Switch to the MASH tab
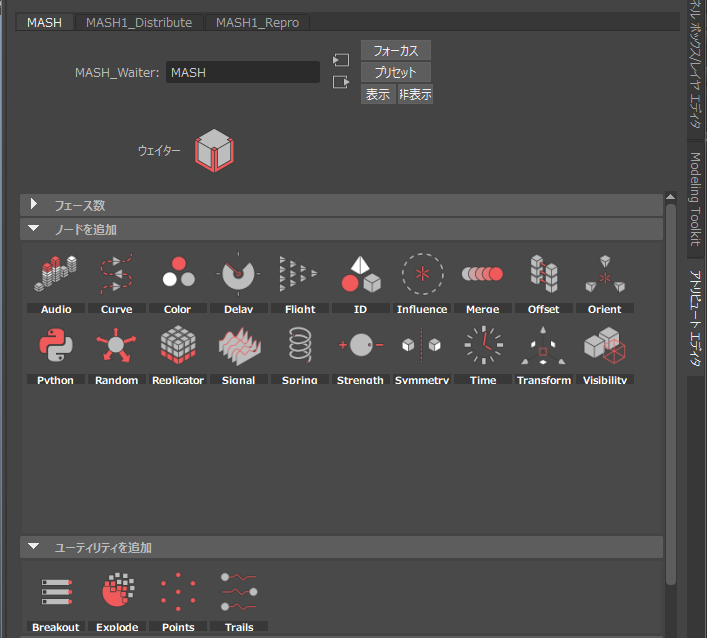The image size is (707, 638). point(44,23)
